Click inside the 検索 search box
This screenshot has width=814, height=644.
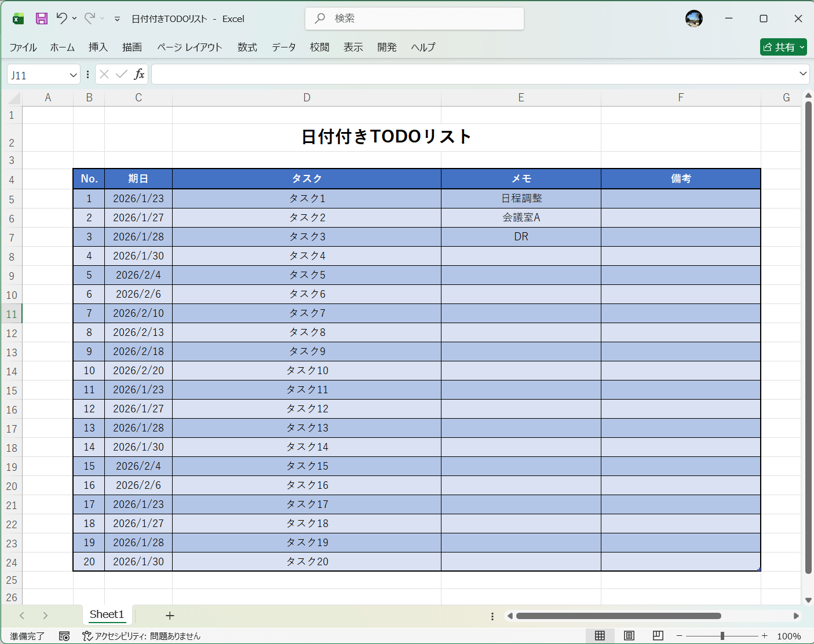pyautogui.click(x=414, y=18)
